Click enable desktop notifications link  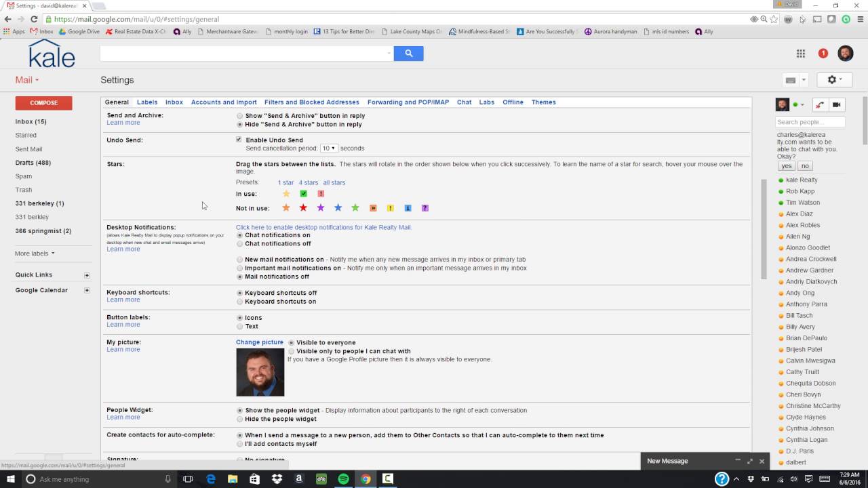(323, 227)
